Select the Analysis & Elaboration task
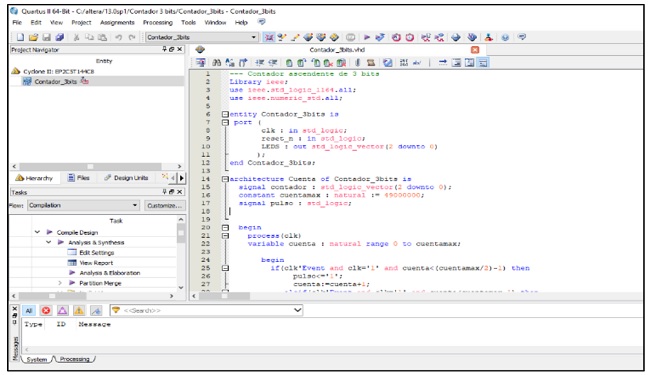 [110, 273]
